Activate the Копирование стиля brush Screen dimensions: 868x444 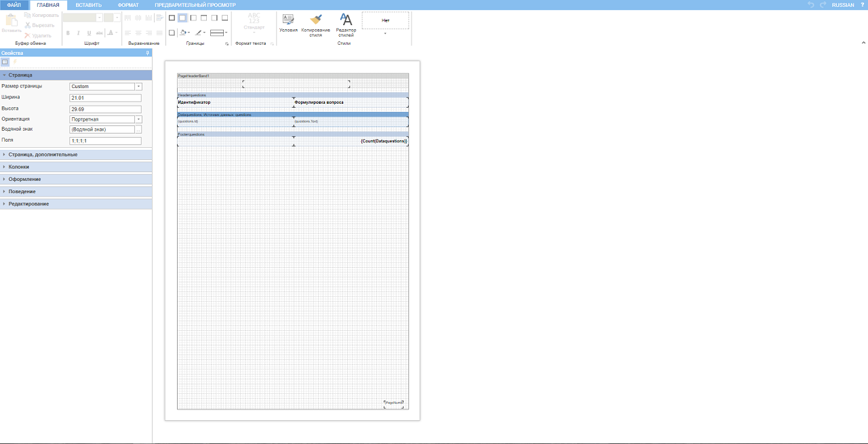coord(315,22)
